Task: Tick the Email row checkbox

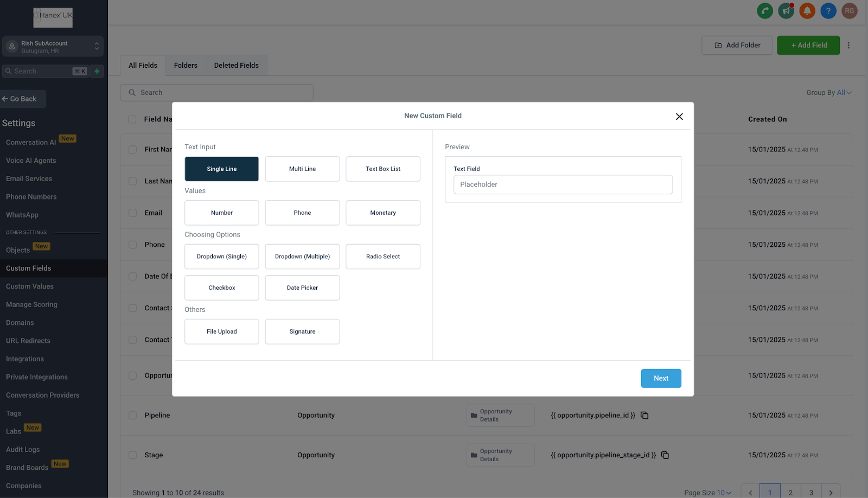Action: click(132, 213)
